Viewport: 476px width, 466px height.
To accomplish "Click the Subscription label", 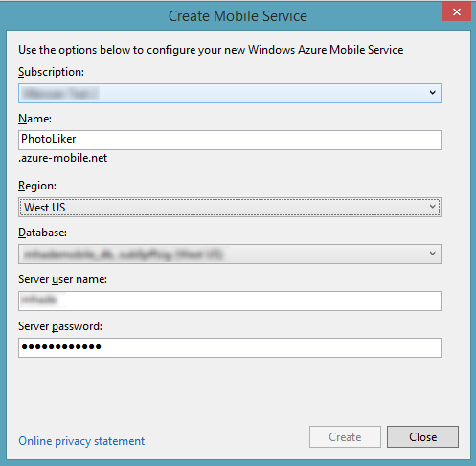I will tap(51, 72).
